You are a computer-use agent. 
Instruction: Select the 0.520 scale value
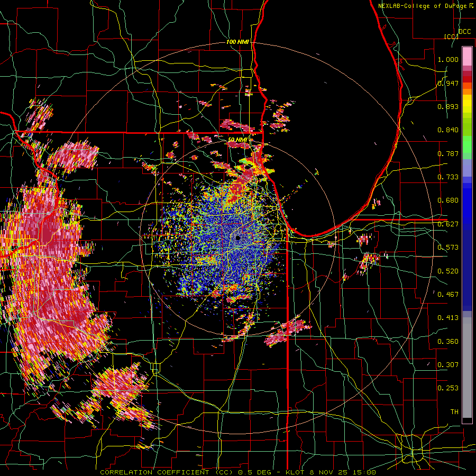(448, 271)
